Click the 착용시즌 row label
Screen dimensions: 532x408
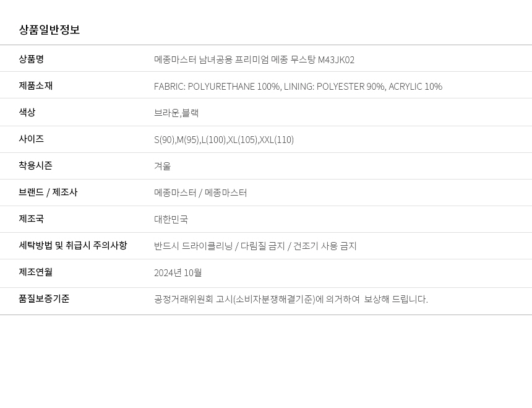[36, 166]
